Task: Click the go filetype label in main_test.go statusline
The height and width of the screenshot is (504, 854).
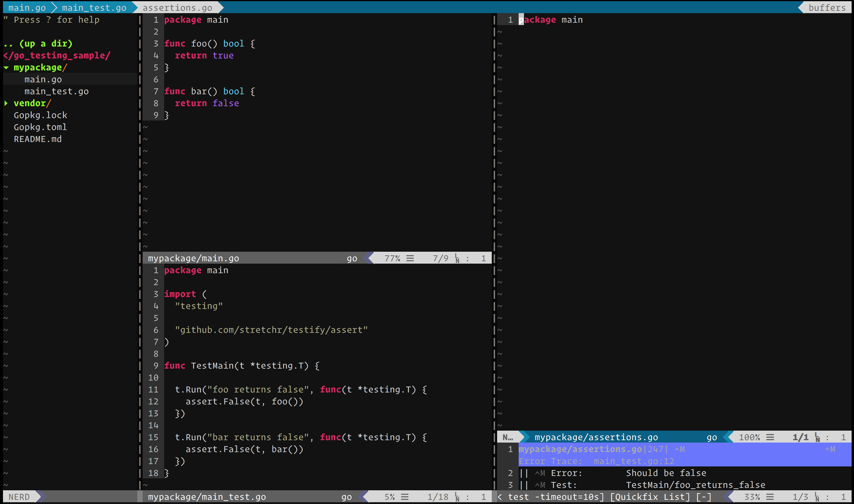Action: 347,497
